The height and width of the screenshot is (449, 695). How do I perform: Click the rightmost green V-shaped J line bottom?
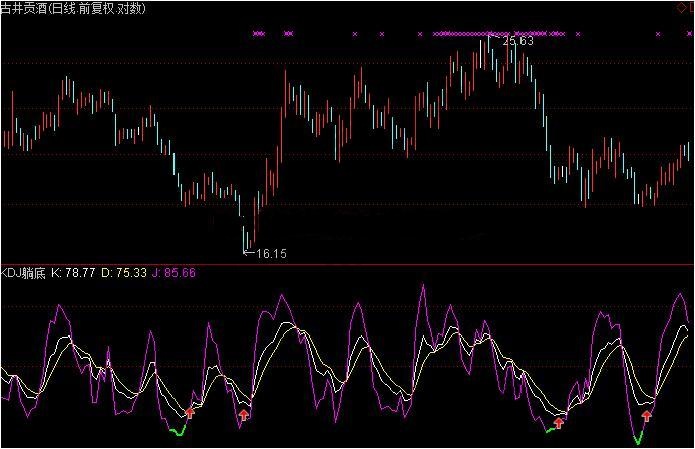pyautogui.click(x=637, y=437)
